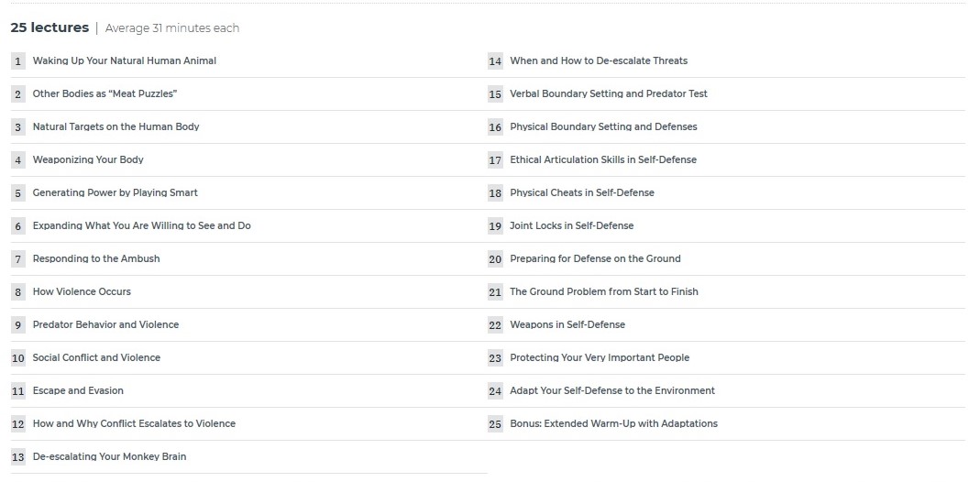The height and width of the screenshot is (482, 980).
Task: Open Joint Locks in Self-Defense lecture
Action: coord(571,225)
